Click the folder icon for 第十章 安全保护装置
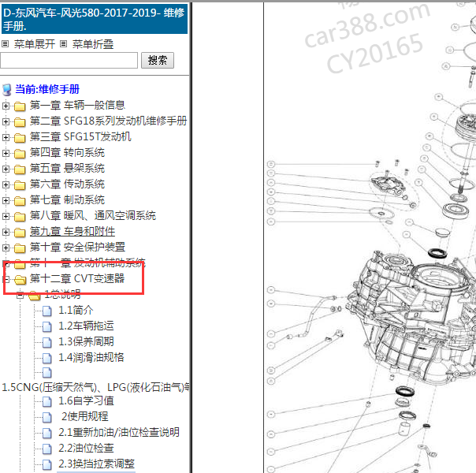The image size is (476, 473). [x=20, y=248]
